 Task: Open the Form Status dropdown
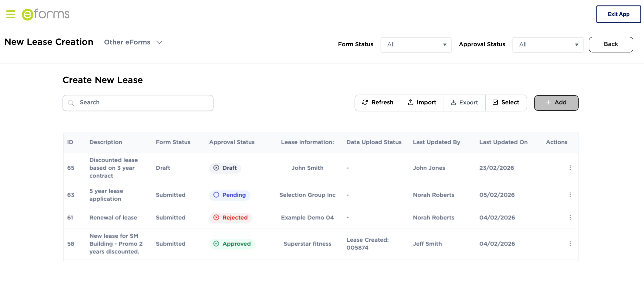pyautogui.click(x=416, y=44)
